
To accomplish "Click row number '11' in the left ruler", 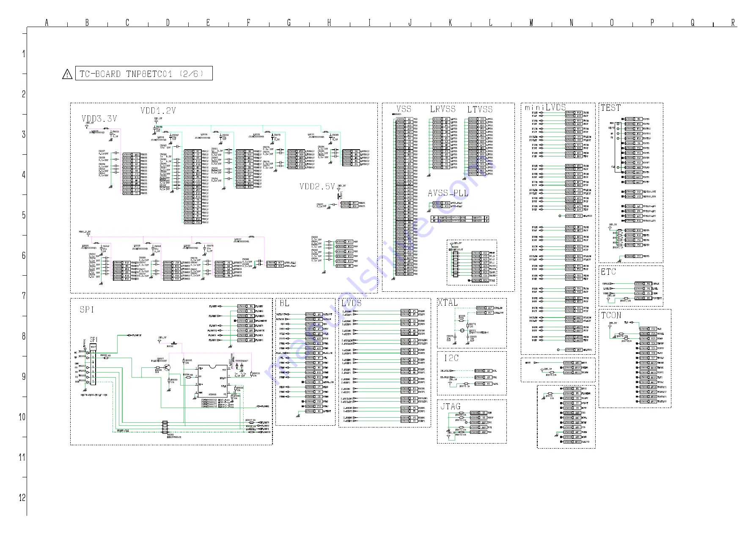I will point(22,457).
